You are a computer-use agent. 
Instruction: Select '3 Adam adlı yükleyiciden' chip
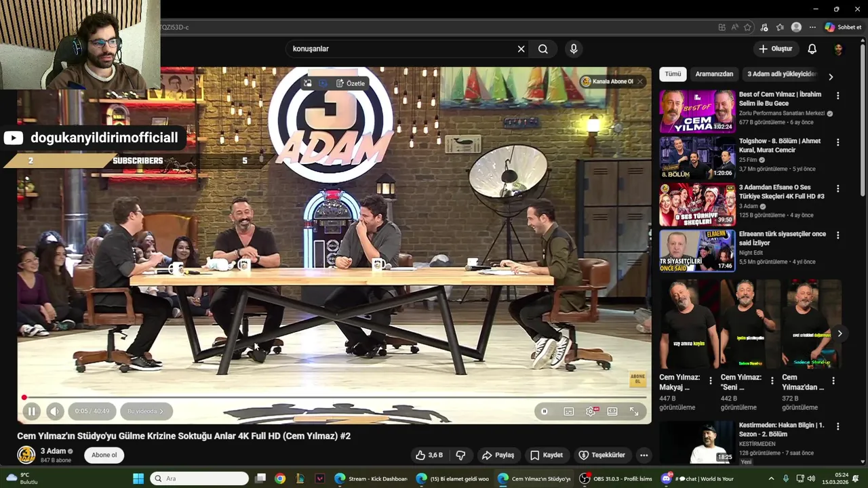781,74
